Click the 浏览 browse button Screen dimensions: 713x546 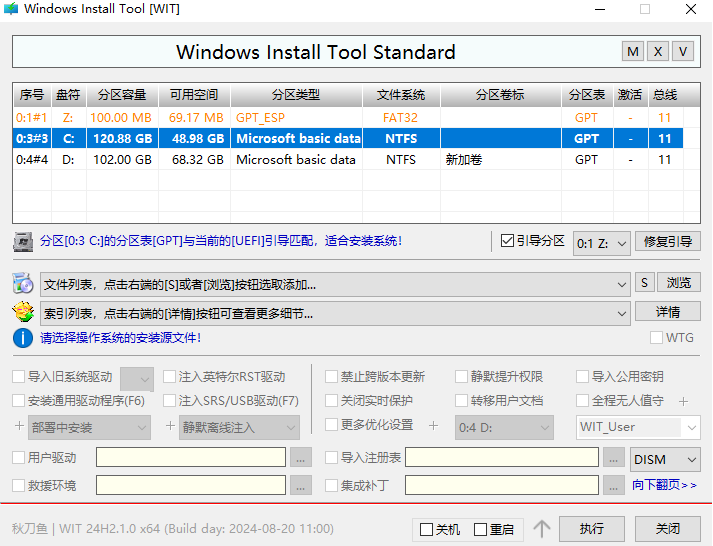679,283
